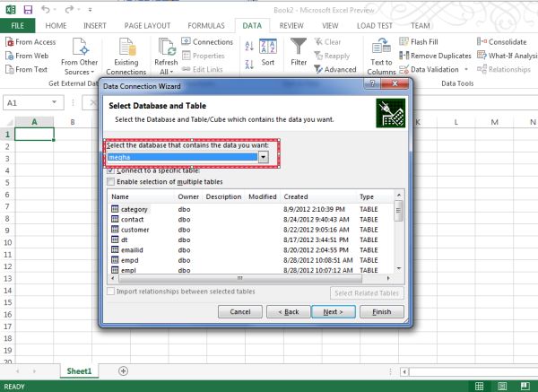538x392 pixels.
Task: Switch to the INSERT ribbon tab
Action: pyautogui.click(x=95, y=26)
